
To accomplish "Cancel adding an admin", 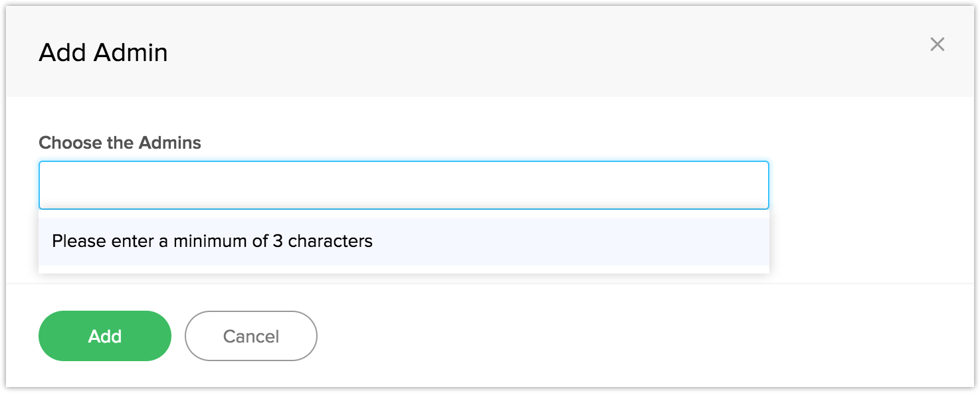I will tap(250, 336).
